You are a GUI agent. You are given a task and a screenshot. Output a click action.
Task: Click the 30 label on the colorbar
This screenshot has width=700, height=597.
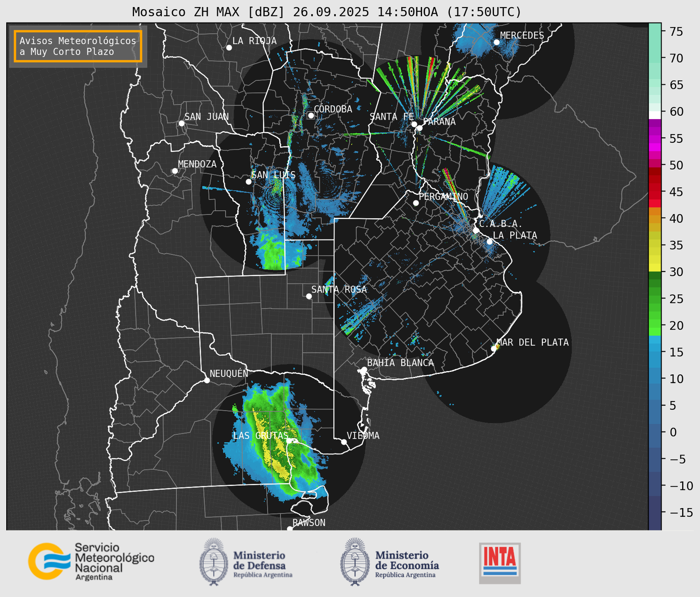(x=676, y=272)
